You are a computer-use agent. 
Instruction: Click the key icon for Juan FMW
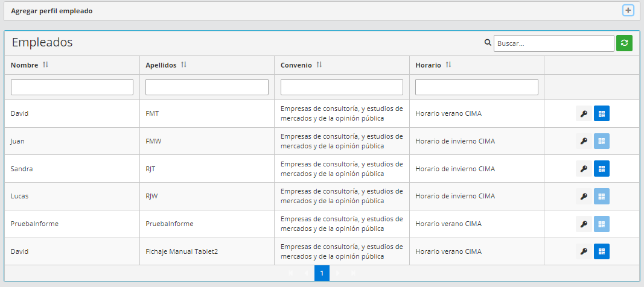pyautogui.click(x=584, y=141)
